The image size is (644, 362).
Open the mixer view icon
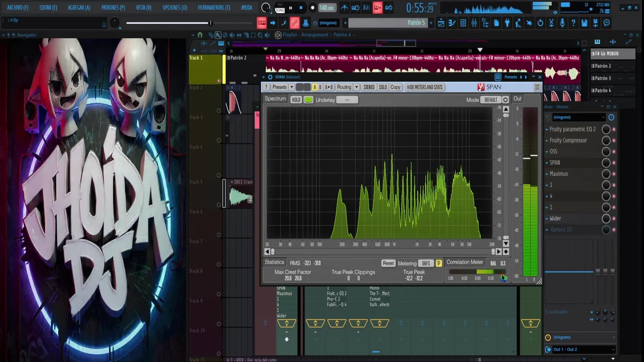(474, 23)
